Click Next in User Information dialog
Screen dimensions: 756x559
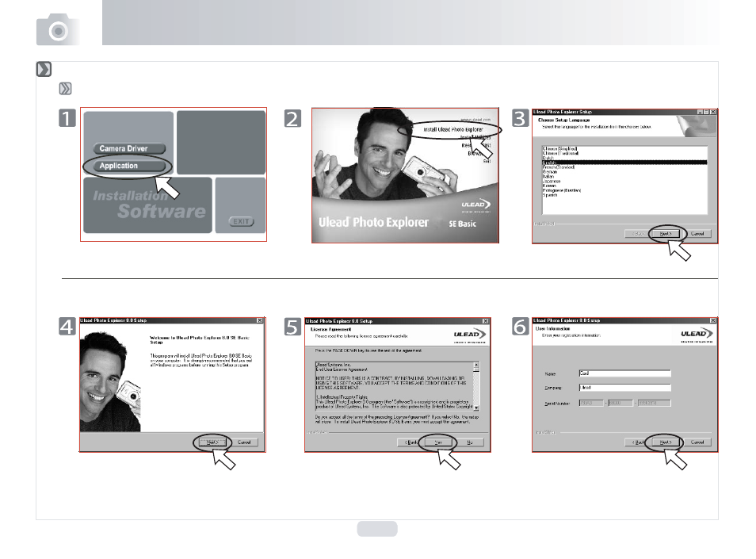point(666,442)
